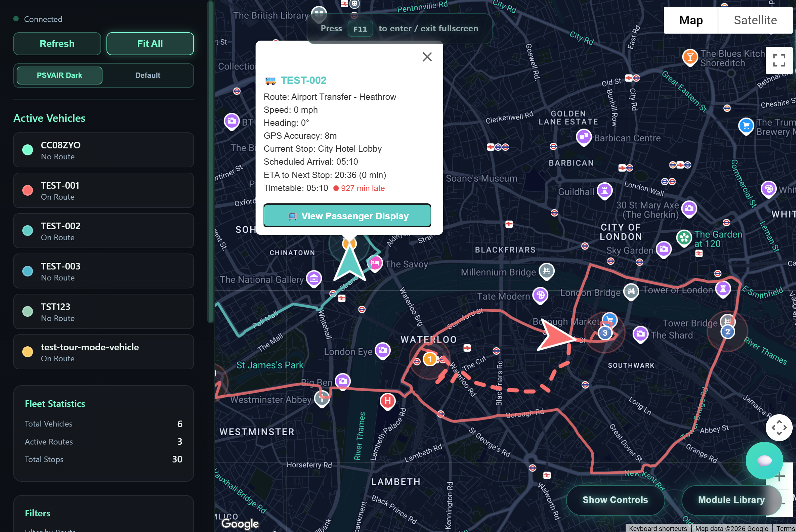Click the Millennium Bridge pin

coord(547,271)
